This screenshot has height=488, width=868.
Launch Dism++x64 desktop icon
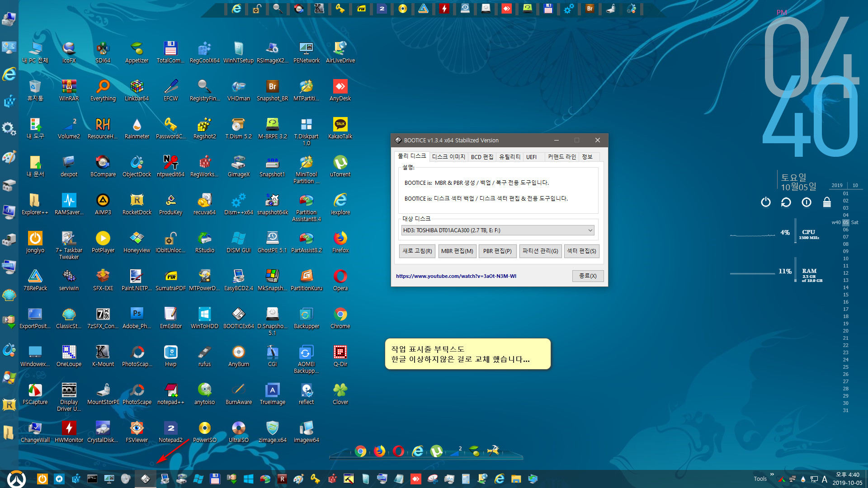(238, 204)
